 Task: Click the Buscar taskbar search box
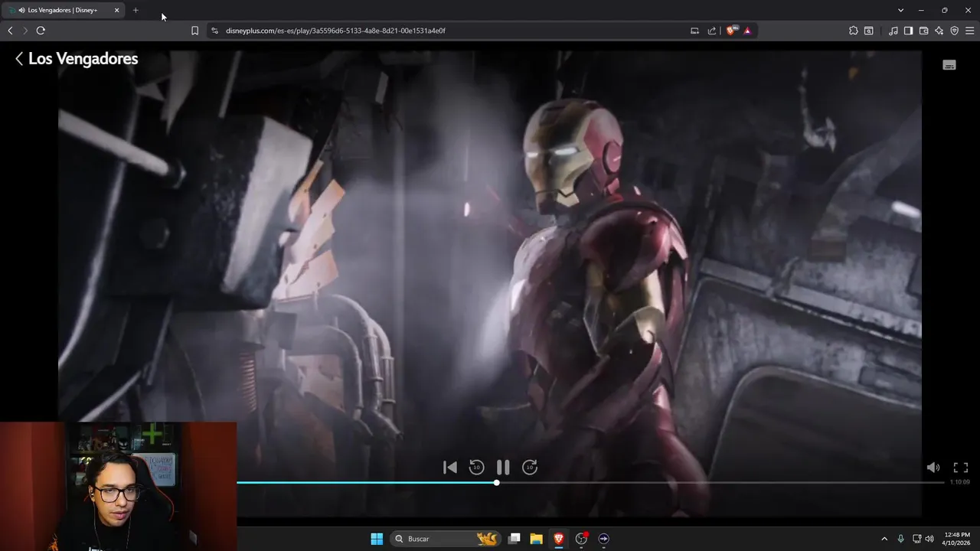pyautogui.click(x=446, y=539)
